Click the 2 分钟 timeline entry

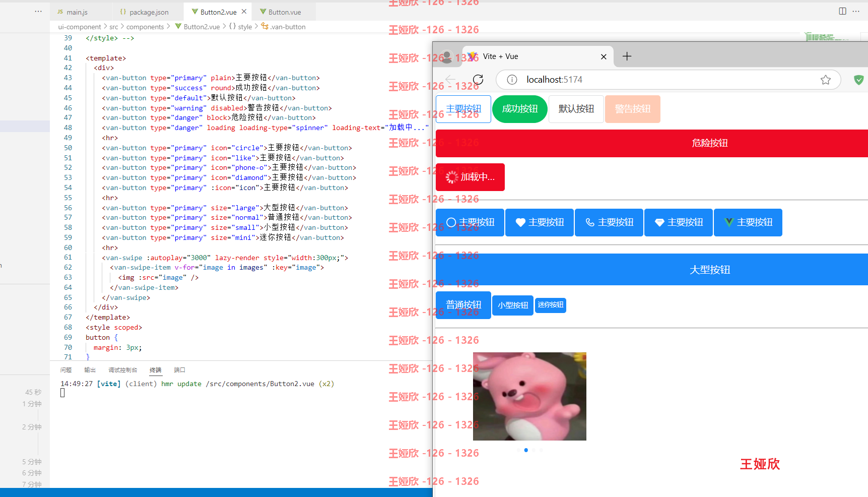pos(32,427)
